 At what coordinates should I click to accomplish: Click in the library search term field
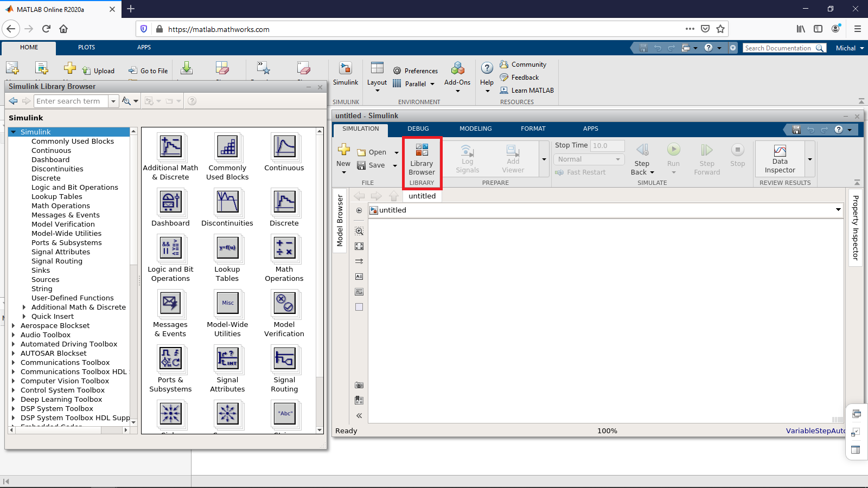coord(72,101)
